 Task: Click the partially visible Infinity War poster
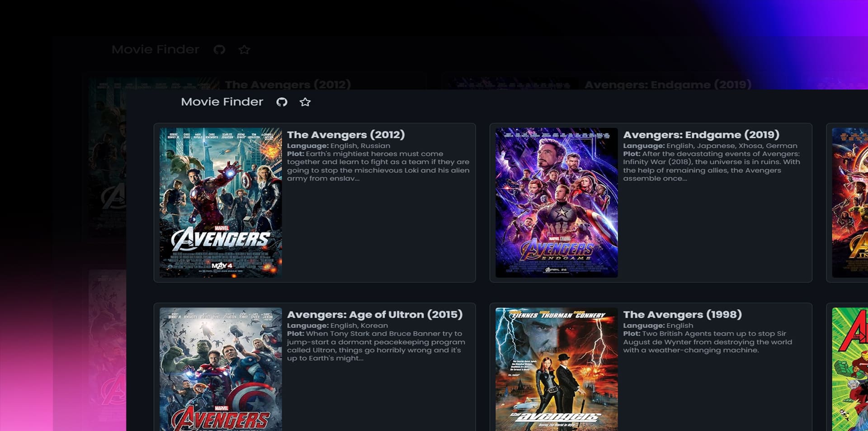click(850, 202)
